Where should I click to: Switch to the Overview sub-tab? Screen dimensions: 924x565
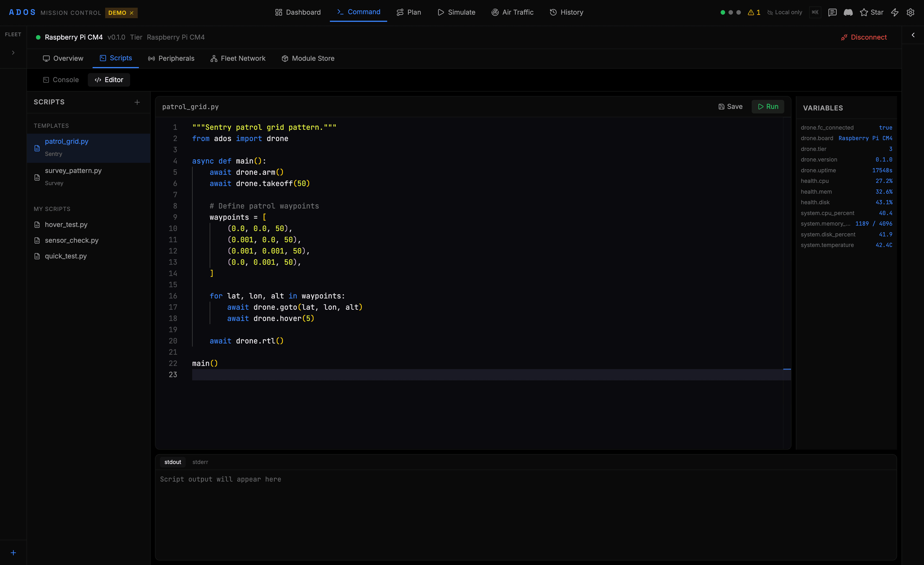point(63,58)
